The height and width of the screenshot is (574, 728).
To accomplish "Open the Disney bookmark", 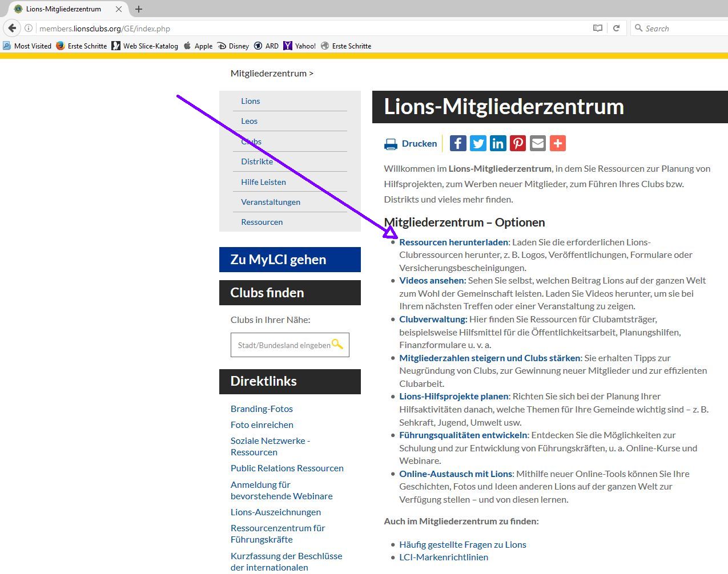I will 233,46.
